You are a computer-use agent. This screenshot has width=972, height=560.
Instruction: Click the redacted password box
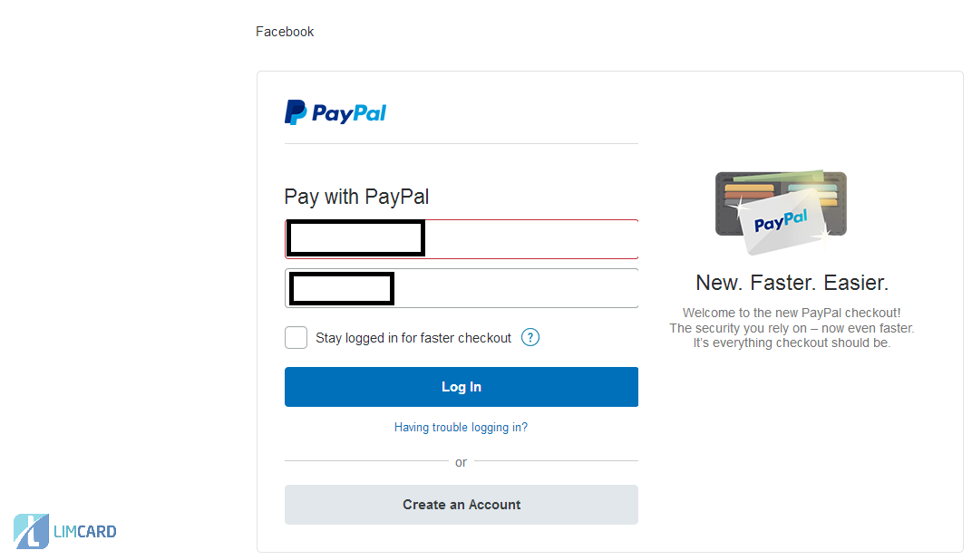[342, 288]
